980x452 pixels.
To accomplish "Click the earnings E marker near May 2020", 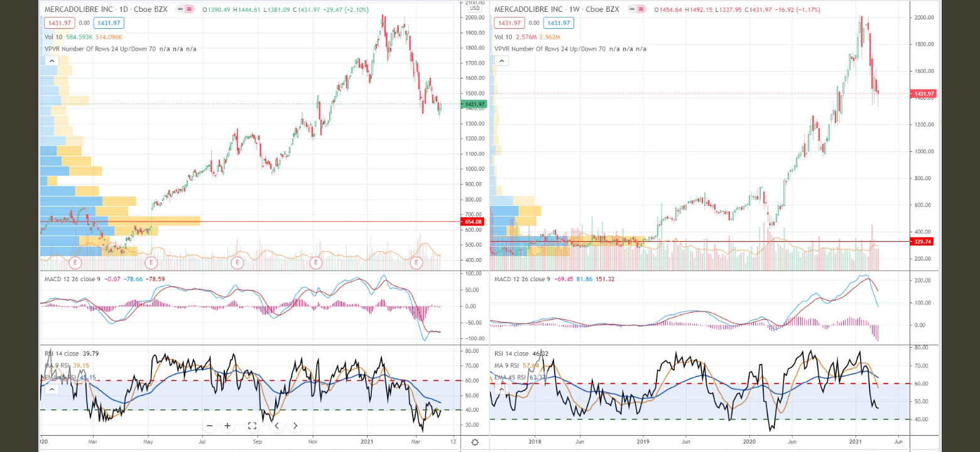I will coord(151,262).
